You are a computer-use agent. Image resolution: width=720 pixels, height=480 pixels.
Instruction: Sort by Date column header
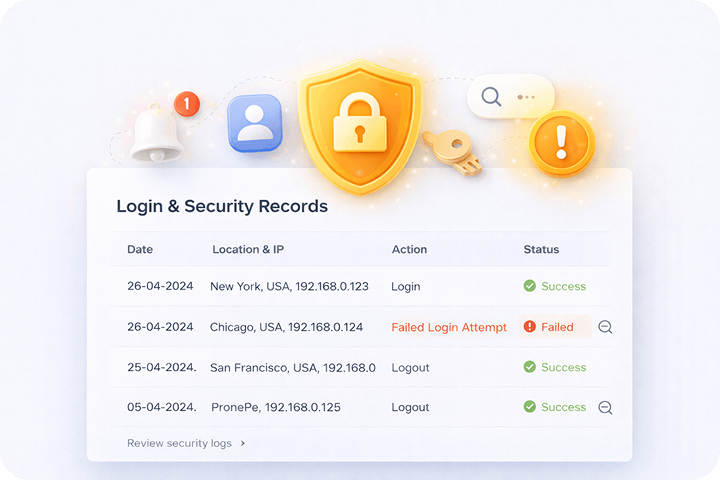click(140, 249)
